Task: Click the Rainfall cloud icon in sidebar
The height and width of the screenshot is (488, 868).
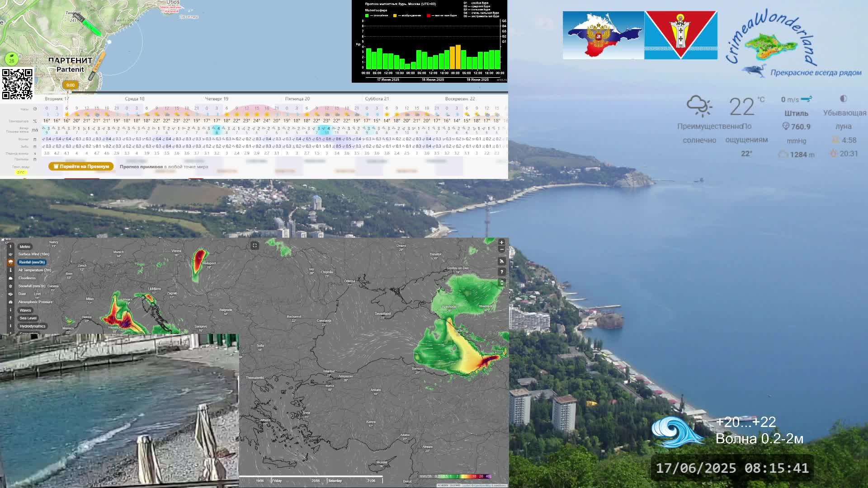Action: 10,262
